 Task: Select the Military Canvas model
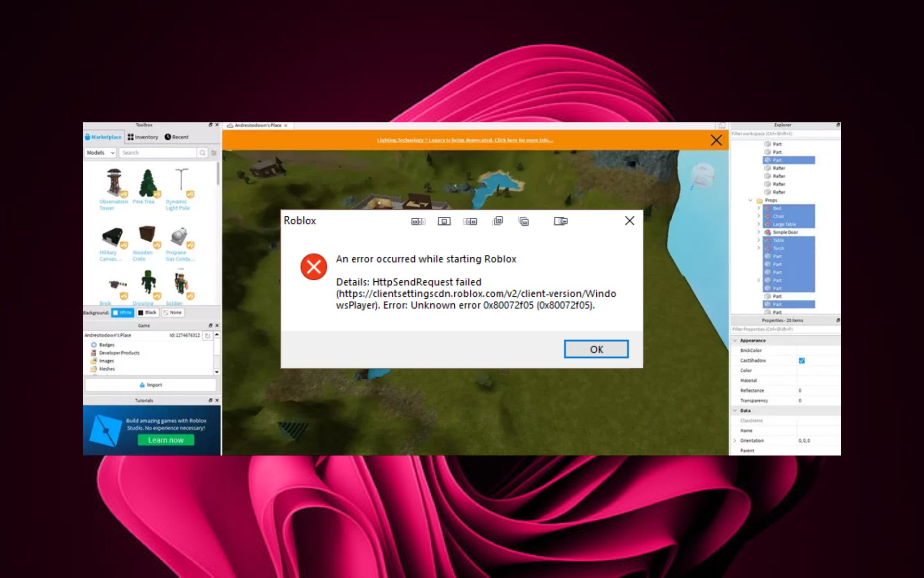114,244
